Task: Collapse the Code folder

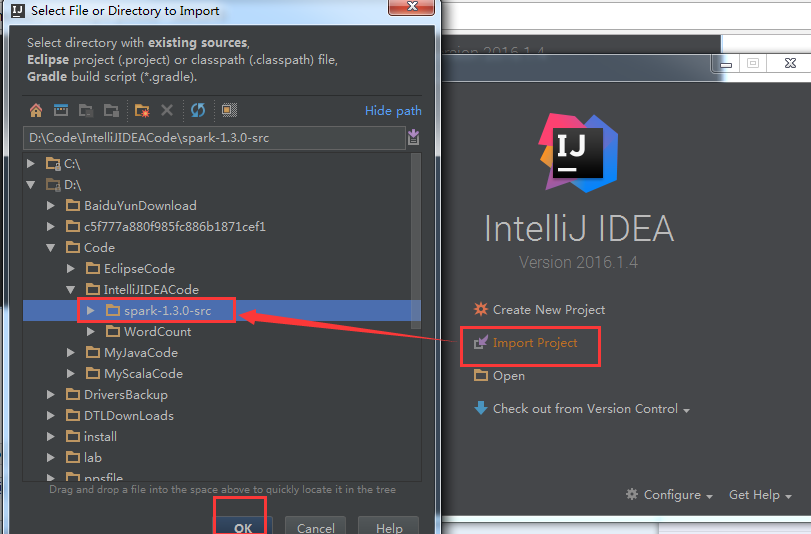Action: (x=51, y=248)
